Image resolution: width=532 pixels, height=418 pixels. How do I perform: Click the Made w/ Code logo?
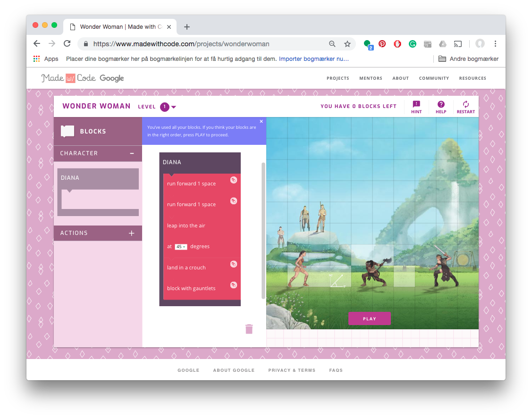(x=83, y=78)
